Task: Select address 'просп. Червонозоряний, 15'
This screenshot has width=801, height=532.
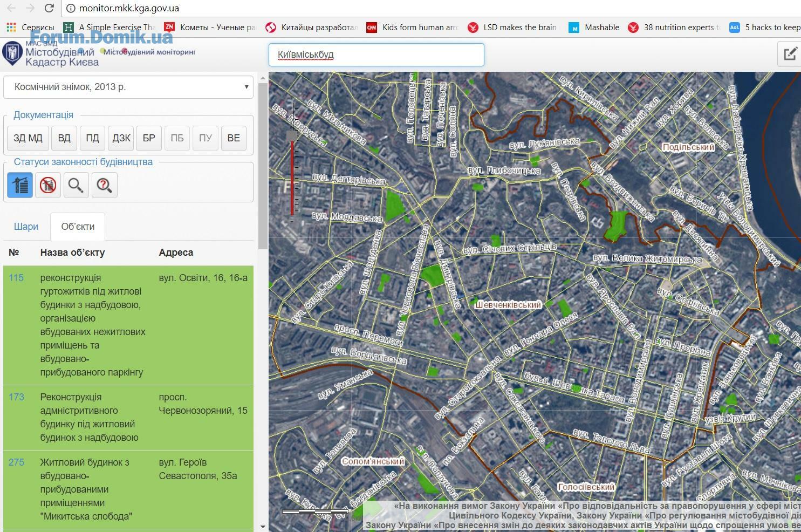Action: click(x=203, y=404)
